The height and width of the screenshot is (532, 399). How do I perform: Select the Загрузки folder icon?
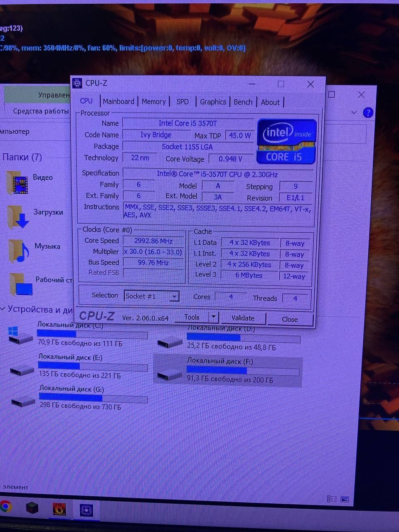(x=18, y=217)
